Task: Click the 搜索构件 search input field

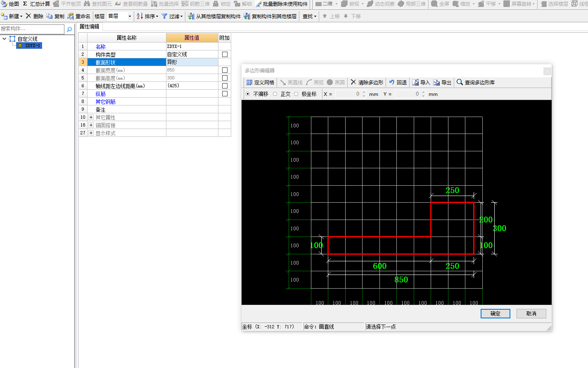Action: tap(32, 29)
